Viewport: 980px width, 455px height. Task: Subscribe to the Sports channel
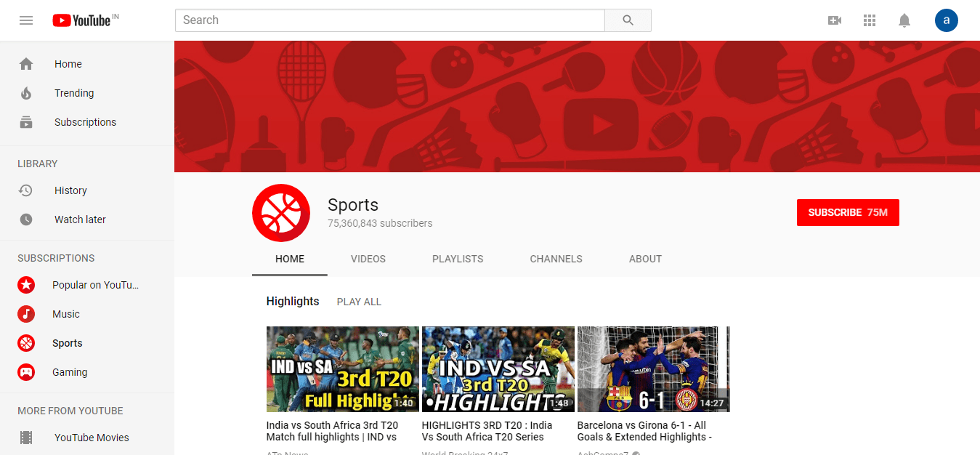pos(848,212)
